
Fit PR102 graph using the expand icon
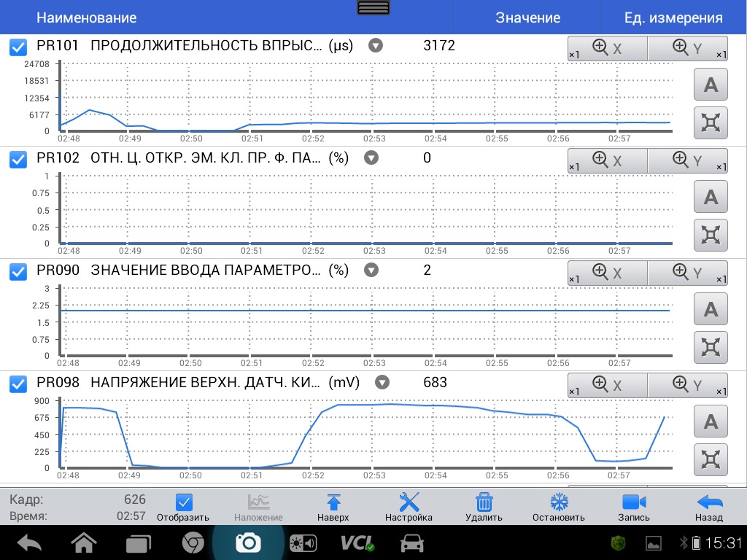point(710,235)
